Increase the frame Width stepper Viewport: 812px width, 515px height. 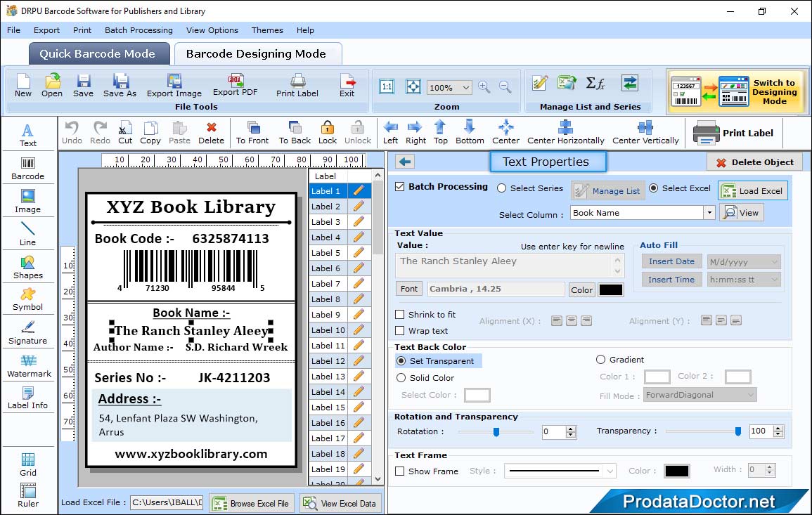(770, 467)
